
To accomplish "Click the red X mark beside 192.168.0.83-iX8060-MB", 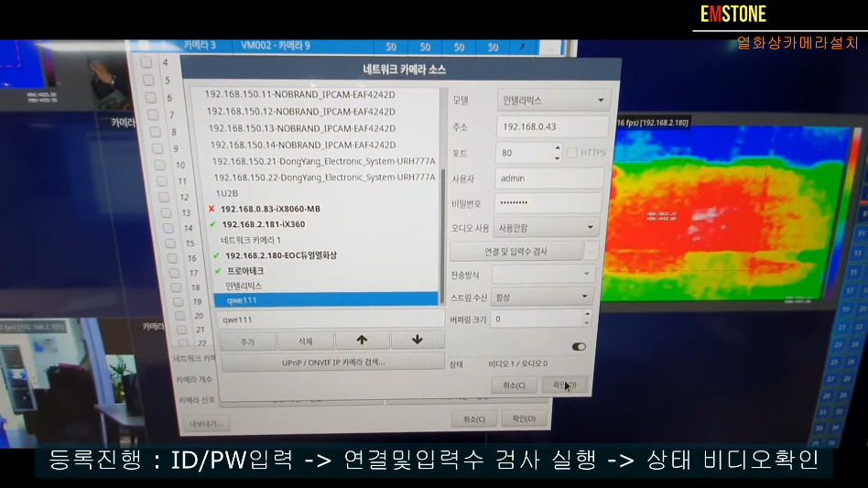I will tap(212, 209).
